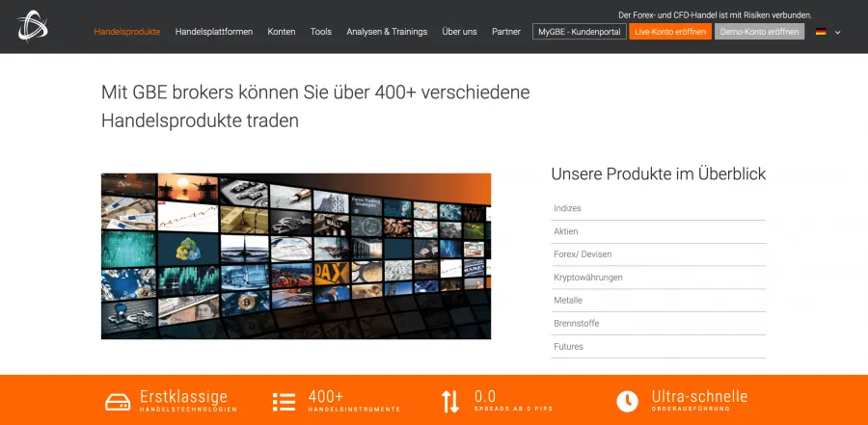Expand the language selector chevron
Viewport: 868px width, 425px height.
[837, 32]
